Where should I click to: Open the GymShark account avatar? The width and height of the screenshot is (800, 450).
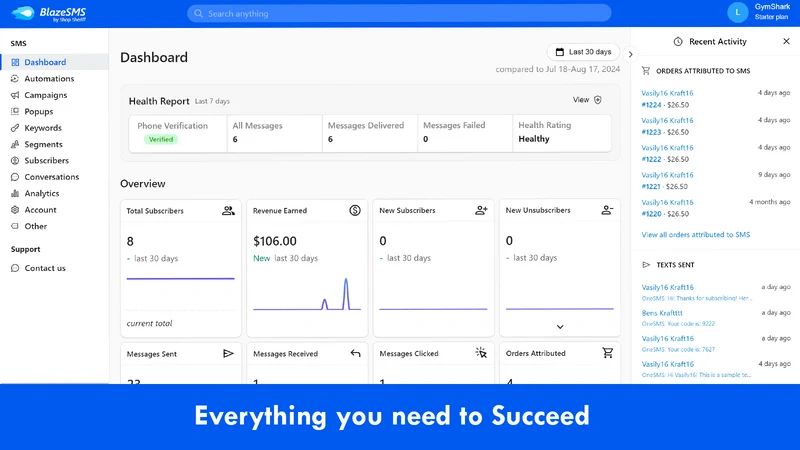click(x=737, y=12)
